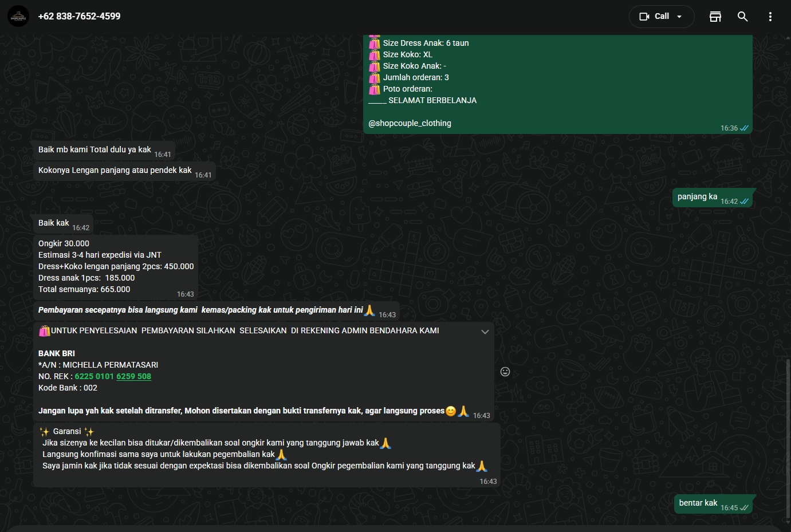This screenshot has width=791, height=532.
Task: Click the "Call" button label
Action: click(x=662, y=17)
